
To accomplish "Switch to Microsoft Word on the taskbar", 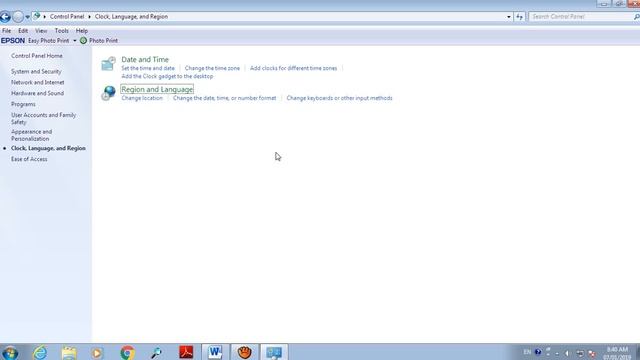I will [x=215, y=352].
